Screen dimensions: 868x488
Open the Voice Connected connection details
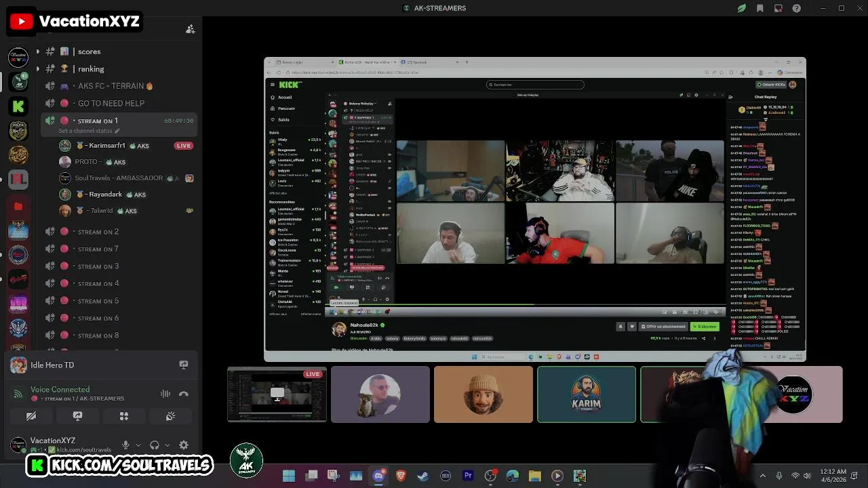coord(60,390)
